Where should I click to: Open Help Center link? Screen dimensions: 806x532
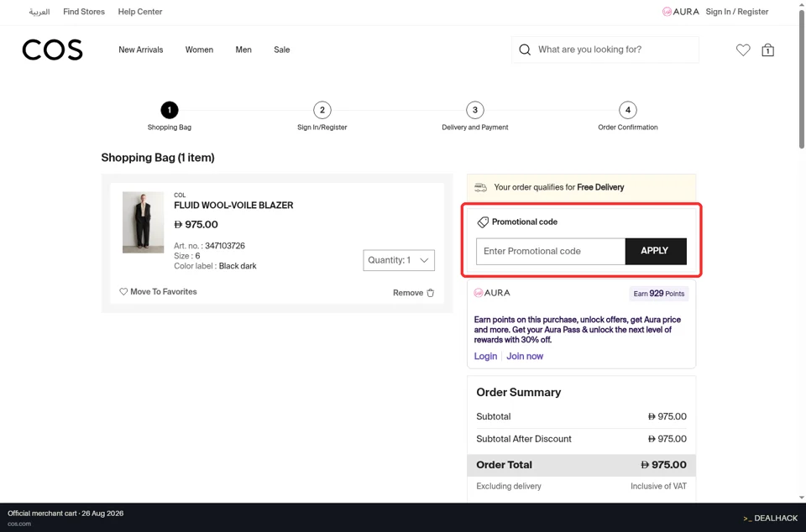point(140,12)
